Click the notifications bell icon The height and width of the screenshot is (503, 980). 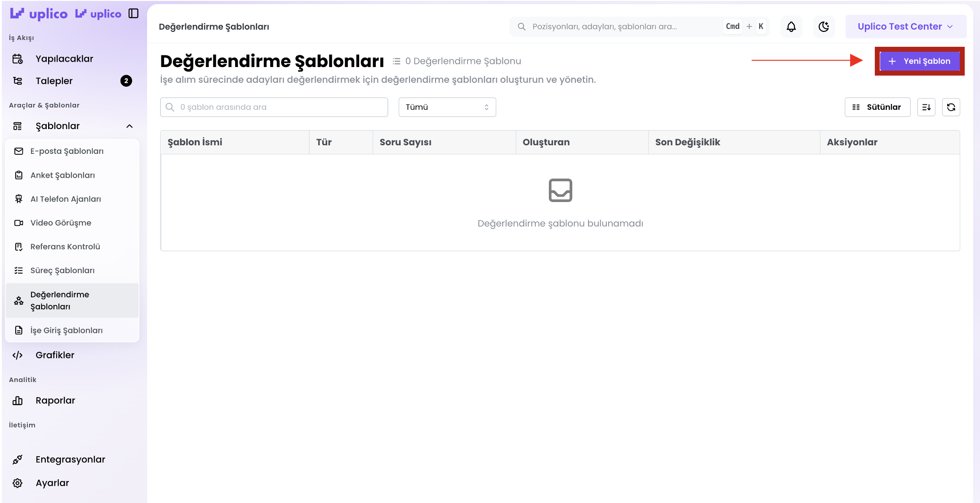791,27
